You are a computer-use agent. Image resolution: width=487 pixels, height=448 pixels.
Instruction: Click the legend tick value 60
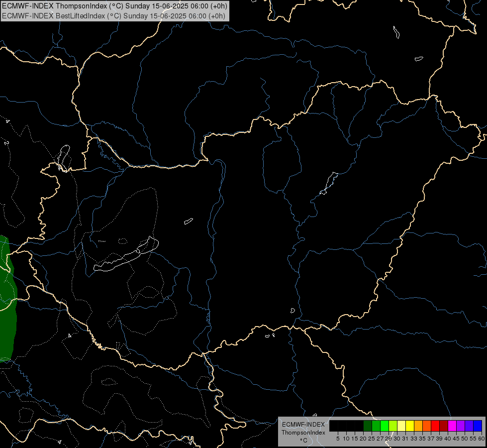[482, 439]
